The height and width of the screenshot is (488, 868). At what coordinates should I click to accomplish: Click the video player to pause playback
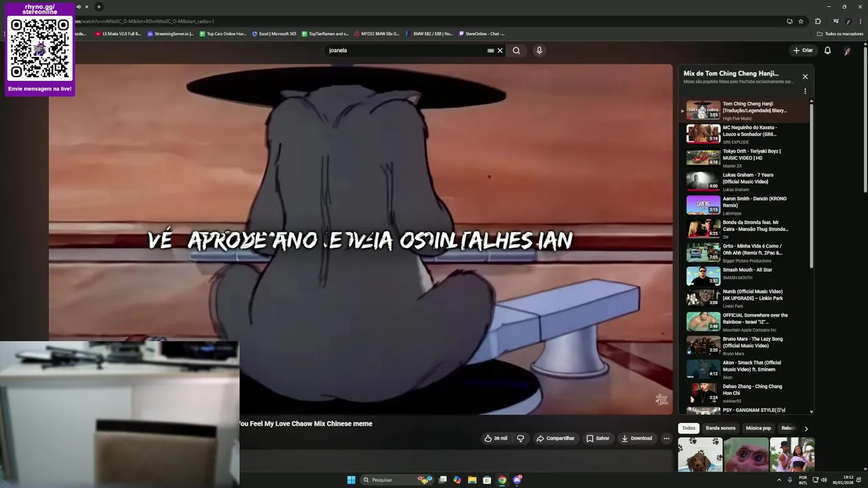tap(360, 239)
